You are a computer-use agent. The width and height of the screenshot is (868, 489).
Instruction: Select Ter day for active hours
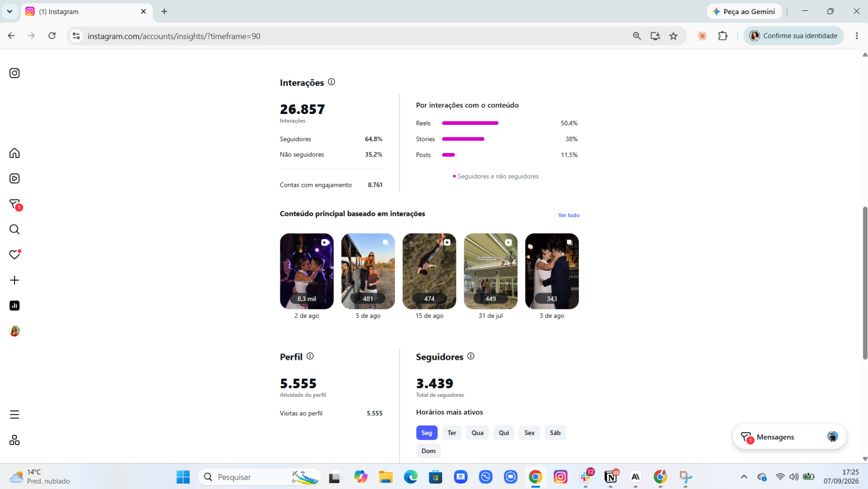click(452, 433)
